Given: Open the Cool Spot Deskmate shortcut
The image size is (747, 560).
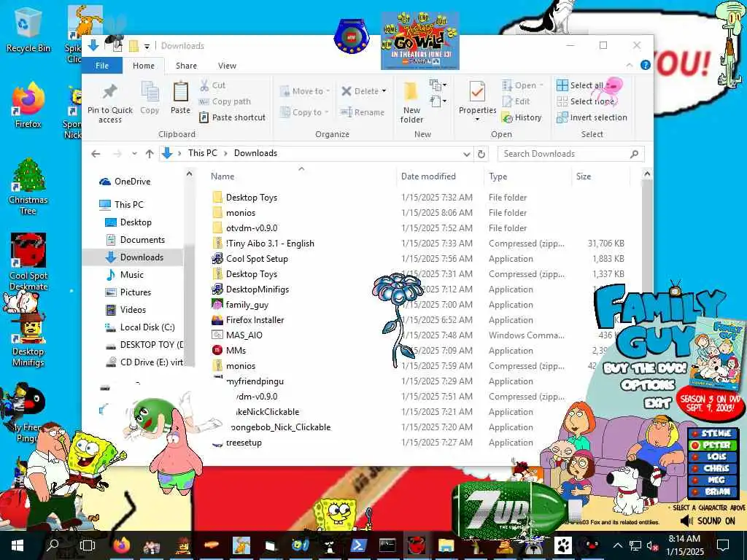Looking at the screenshot, I should coord(28,262).
